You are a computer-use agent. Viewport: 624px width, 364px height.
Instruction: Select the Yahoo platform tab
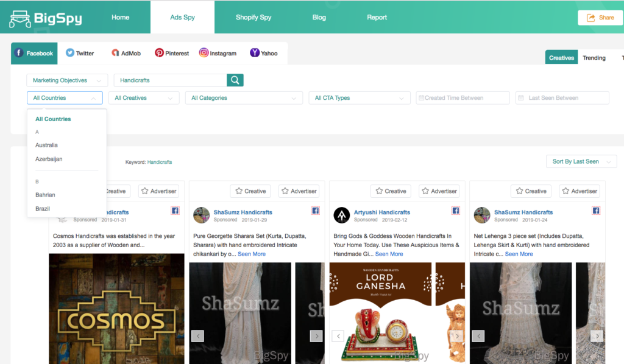pos(263,53)
